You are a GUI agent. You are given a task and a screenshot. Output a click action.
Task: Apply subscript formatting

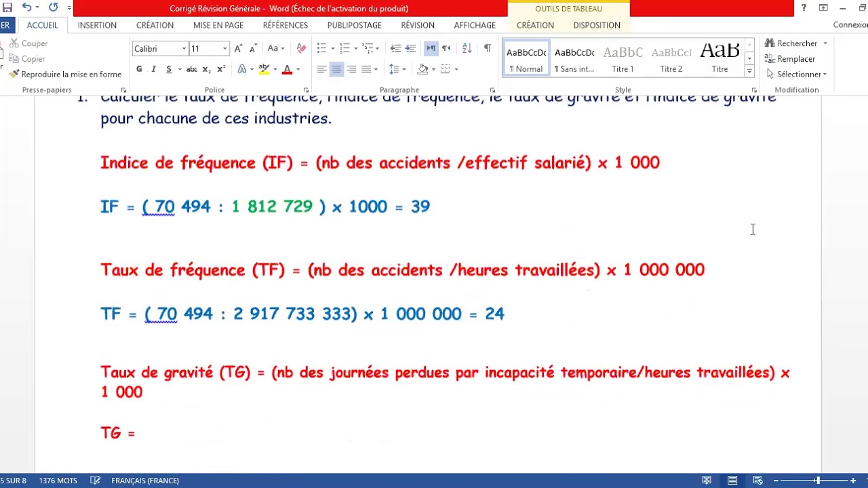tap(206, 69)
